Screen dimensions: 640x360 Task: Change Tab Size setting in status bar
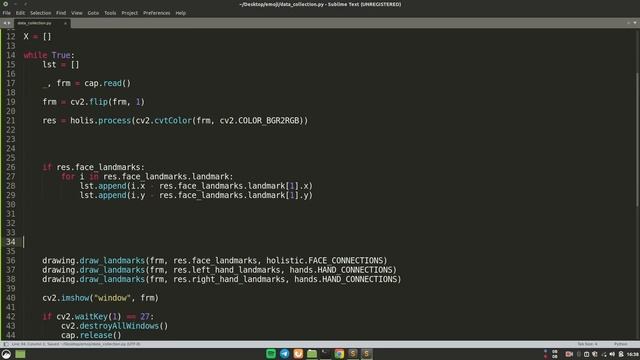(587, 344)
